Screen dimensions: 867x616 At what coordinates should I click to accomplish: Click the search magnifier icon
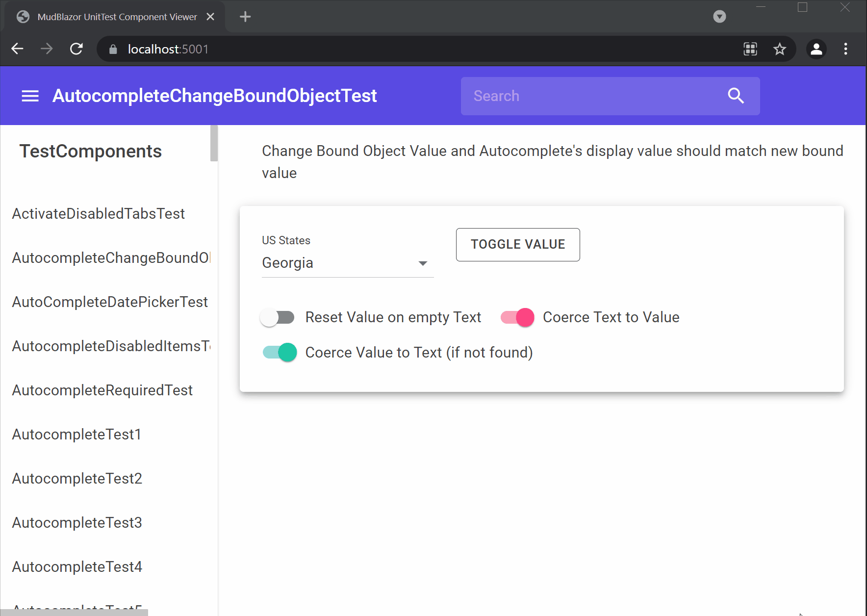736,96
